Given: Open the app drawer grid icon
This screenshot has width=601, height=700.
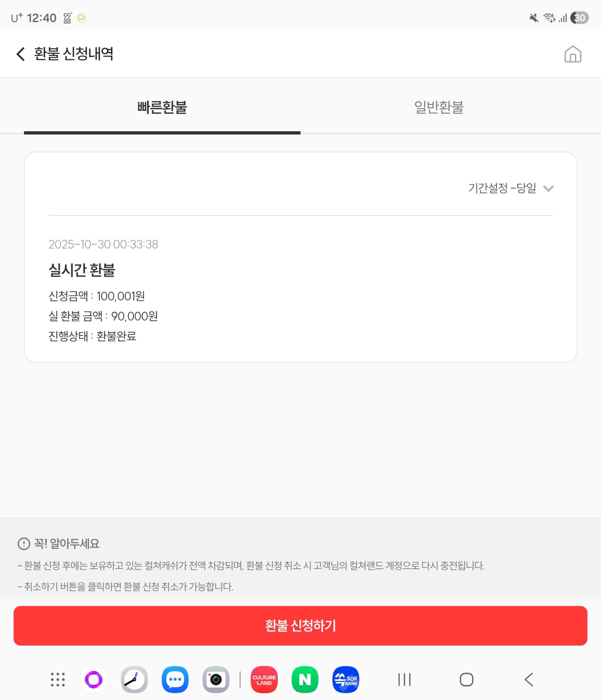Looking at the screenshot, I should click(x=58, y=680).
